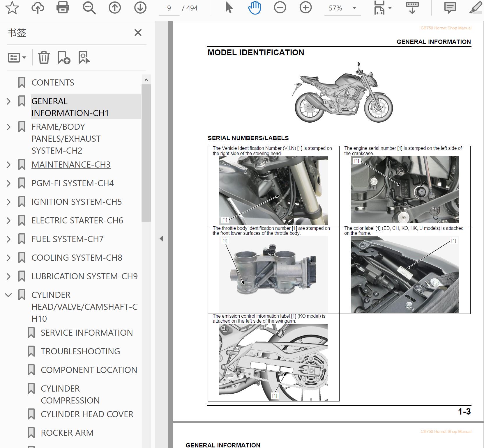Image resolution: width=484 pixels, height=448 pixels.
Task: Expand LUBRICATION SYSTEM-CH9 bookmark
Action: pyautogui.click(x=9, y=276)
